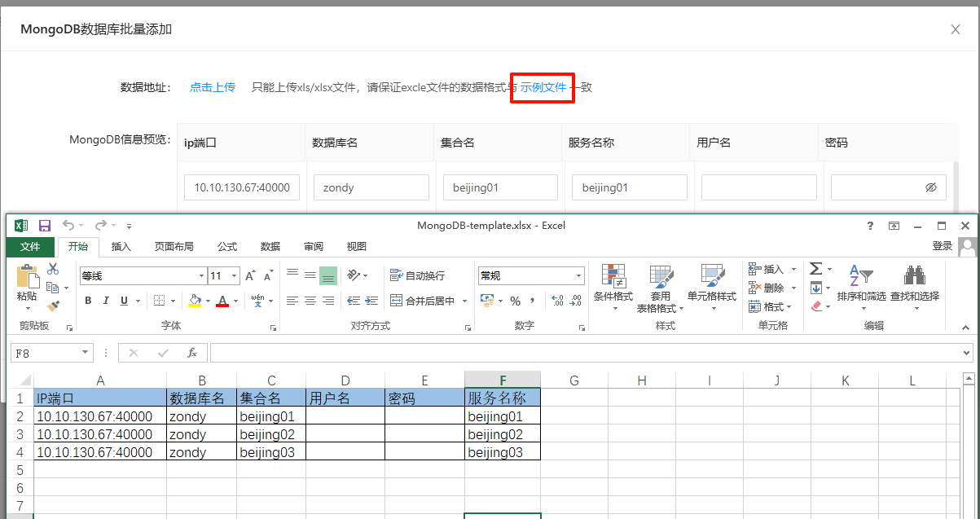Click the percent style icon

515,301
